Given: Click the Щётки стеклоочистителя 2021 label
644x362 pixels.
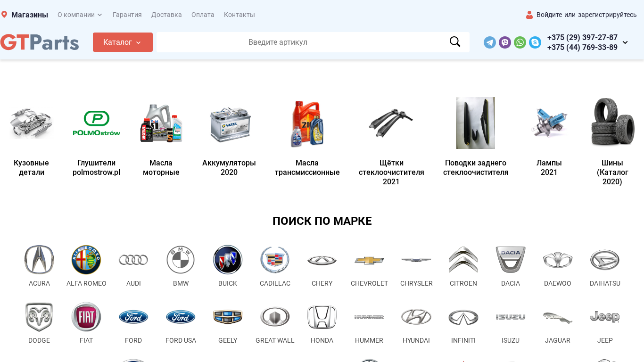Looking at the screenshot, I should (391, 173).
